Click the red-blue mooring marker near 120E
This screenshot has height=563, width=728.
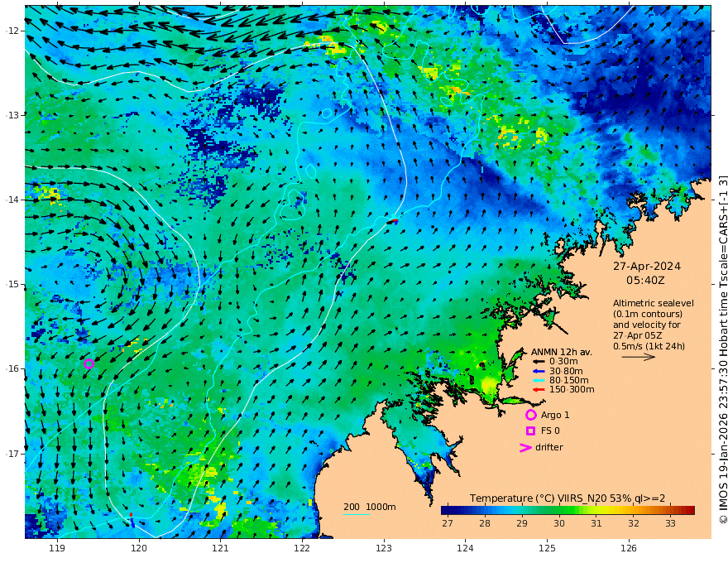(x=132, y=520)
